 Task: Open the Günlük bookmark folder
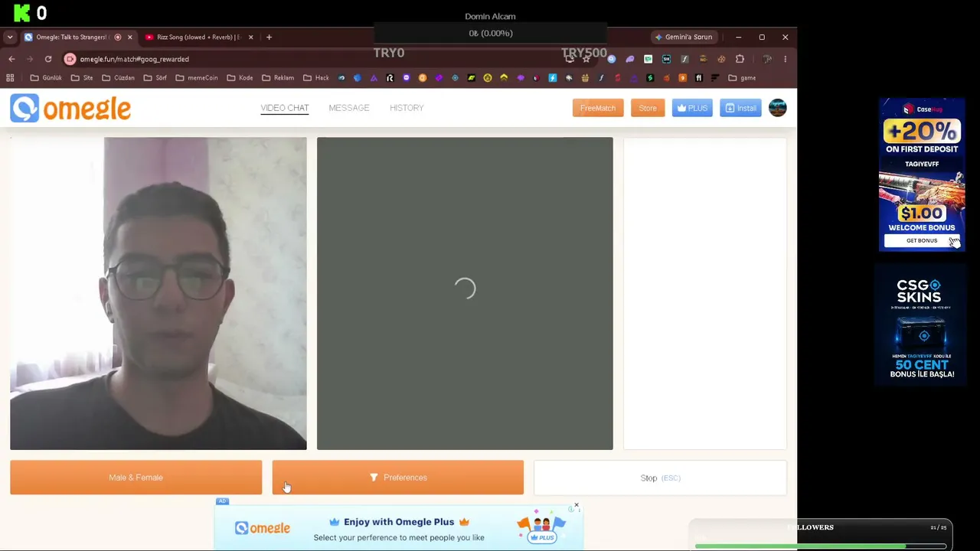point(46,77)
